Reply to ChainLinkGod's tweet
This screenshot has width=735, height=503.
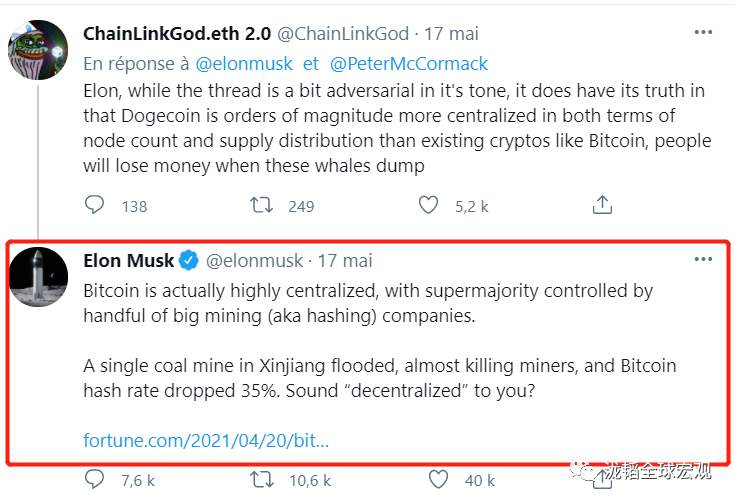tap(95, 205)
